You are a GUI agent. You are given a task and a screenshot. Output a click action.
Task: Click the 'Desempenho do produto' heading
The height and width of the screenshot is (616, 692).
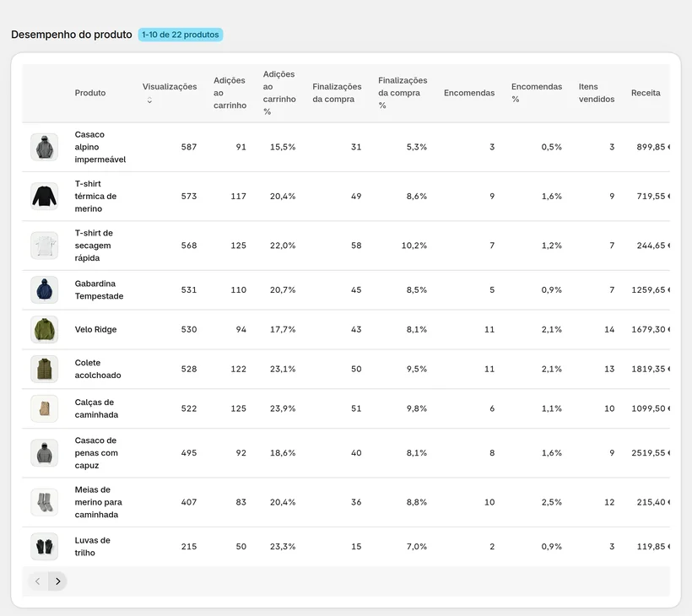[x=72, y=35]
